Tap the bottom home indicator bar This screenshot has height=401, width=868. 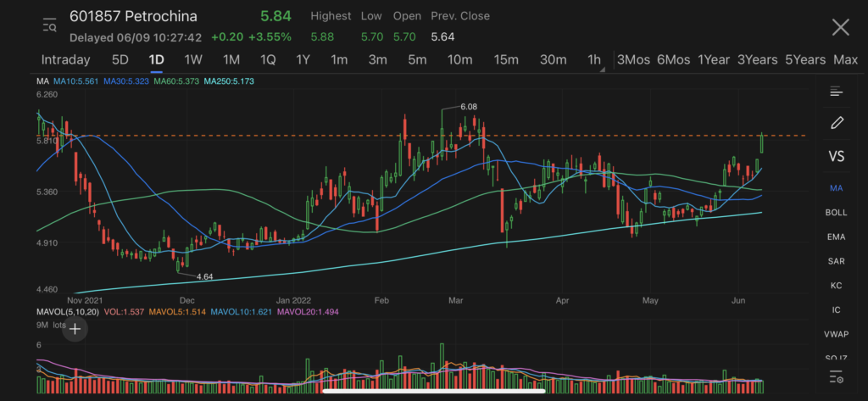coord(434,391)
